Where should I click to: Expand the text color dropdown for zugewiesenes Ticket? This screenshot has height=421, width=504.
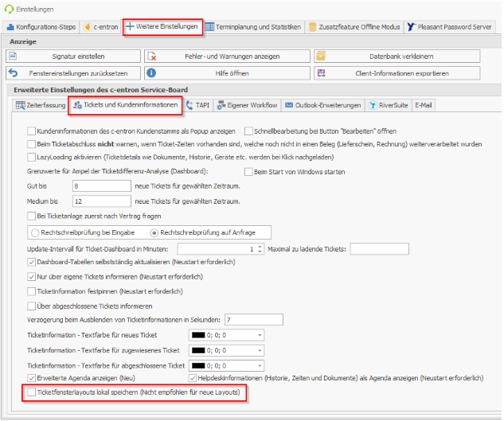[260, 349]
